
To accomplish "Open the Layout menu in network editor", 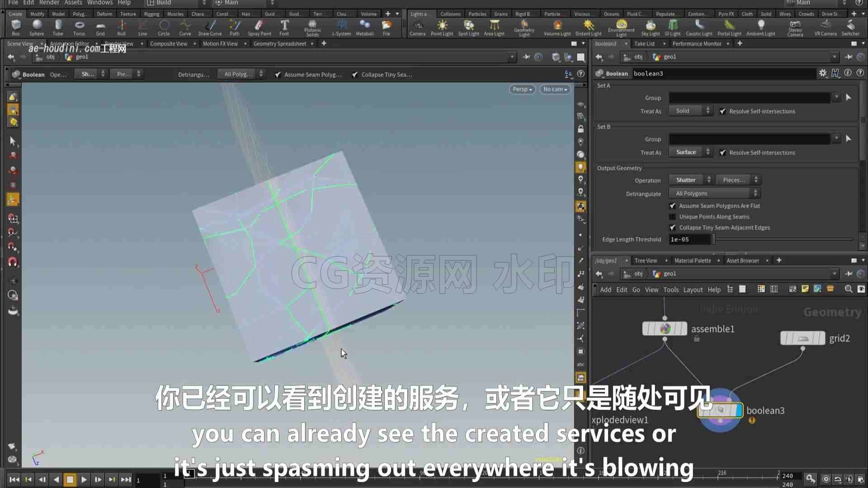I will [693, 290].
